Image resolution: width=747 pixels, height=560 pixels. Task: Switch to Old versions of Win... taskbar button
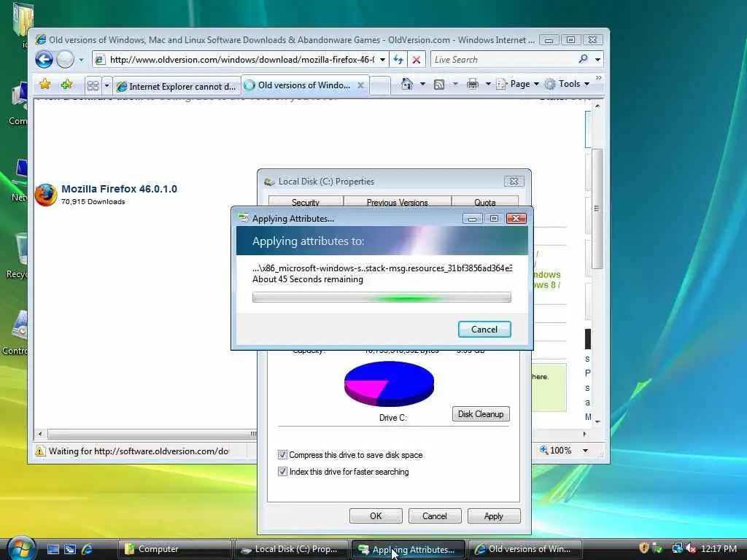pyautogui.click(x=526, y=549)
